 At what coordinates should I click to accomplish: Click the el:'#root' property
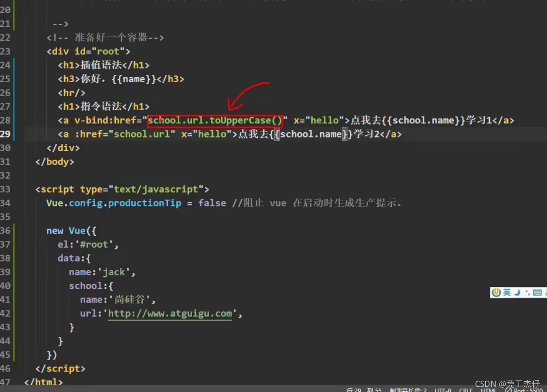(88, 245)
